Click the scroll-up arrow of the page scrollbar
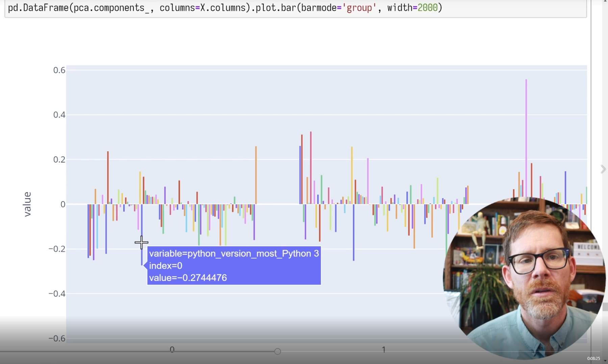The height and width of the screenshot is (364, 608). [605, 2]
